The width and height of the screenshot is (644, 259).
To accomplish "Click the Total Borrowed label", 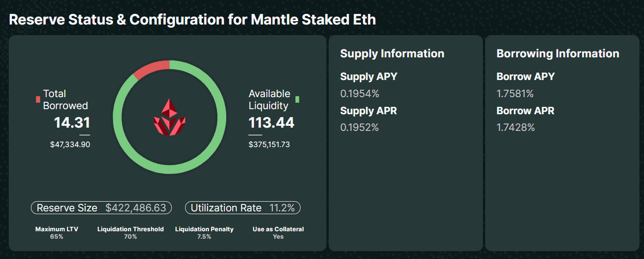I will tap(65, 99).
